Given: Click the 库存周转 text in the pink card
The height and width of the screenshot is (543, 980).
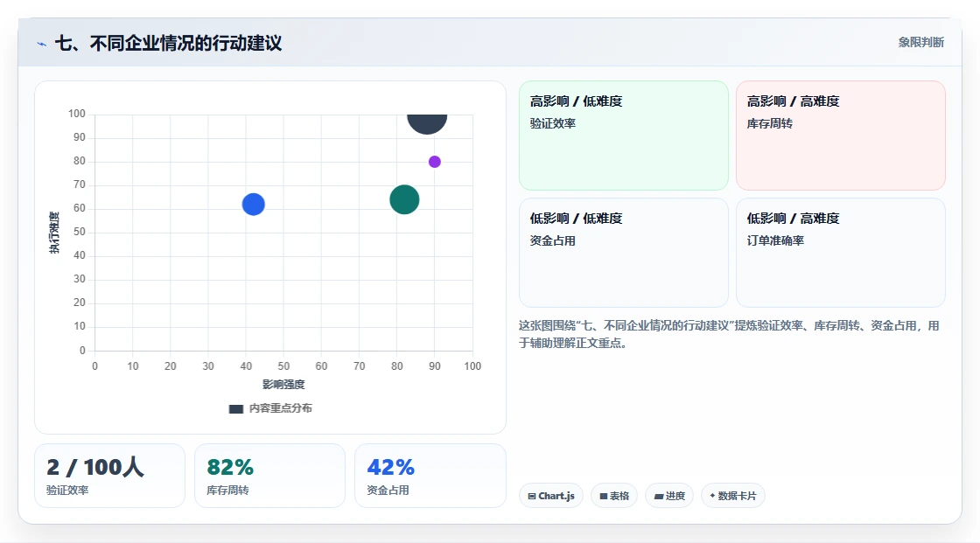Looking at the screenshot, I should pos(769,123).
